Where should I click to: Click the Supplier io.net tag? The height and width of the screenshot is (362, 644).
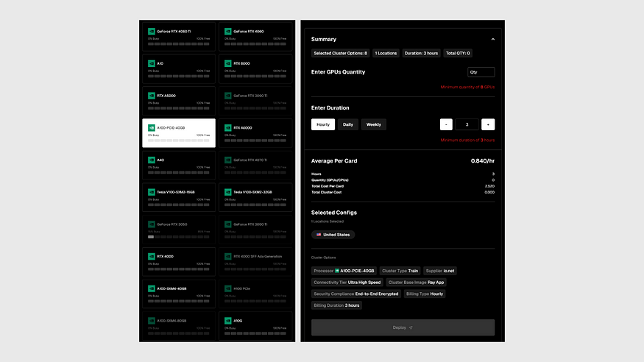click(x=440, y=271)
